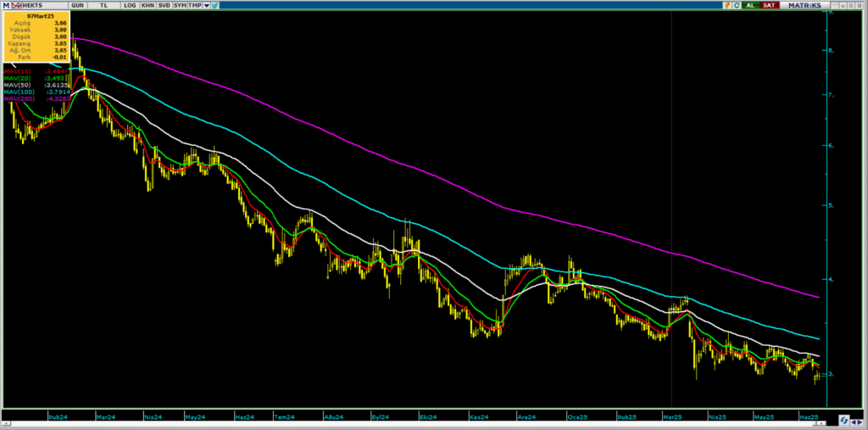Select the HEKTS symbol field
The image size is (868, 430).
(43, 6)
